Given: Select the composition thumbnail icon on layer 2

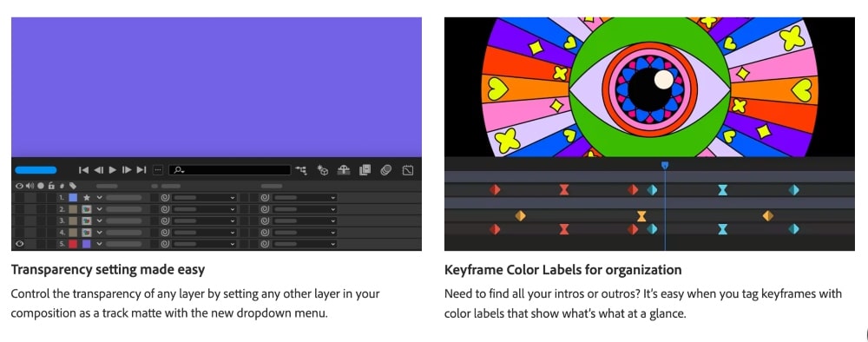Looking at the screenshot, I should click(86, 209).
